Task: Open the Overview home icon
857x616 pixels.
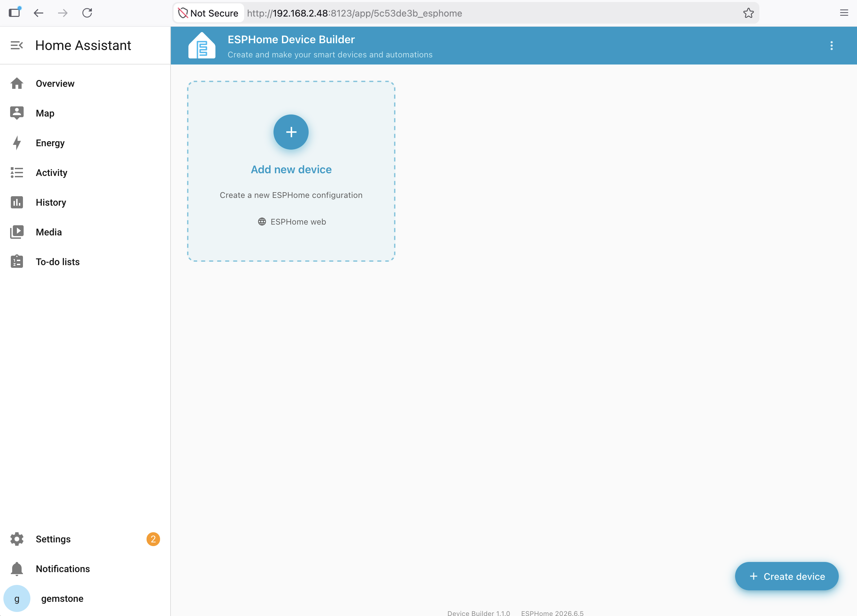Action: 17,83
